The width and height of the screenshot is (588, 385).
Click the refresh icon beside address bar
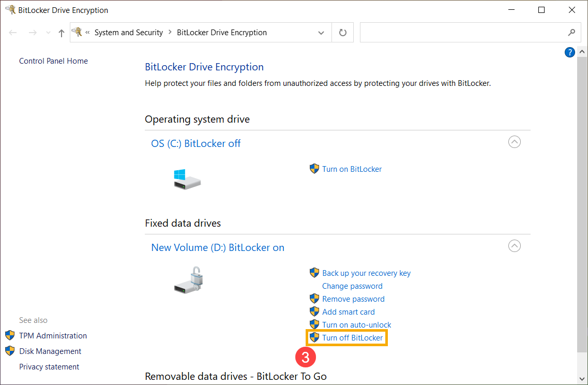tap(343, 33)
